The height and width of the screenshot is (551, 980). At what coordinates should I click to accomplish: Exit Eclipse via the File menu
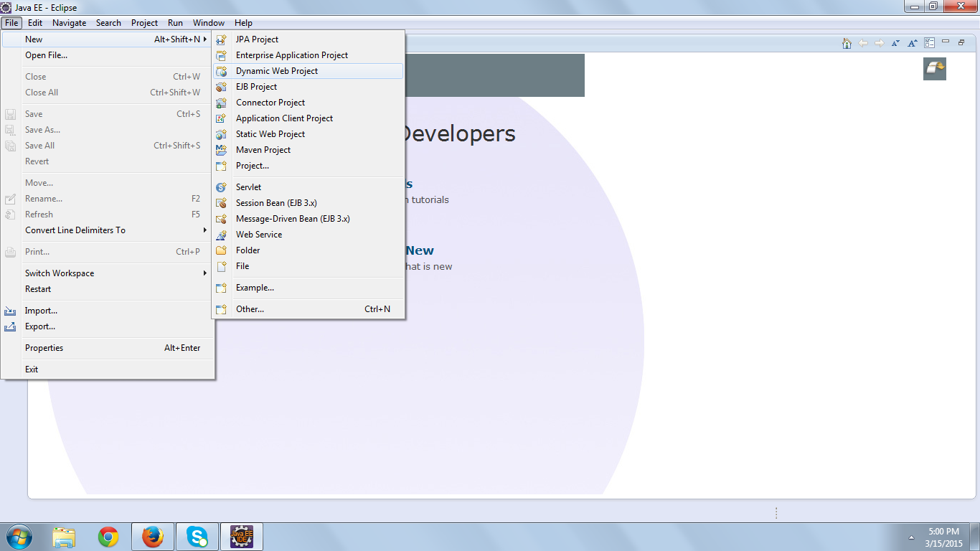(108, 369)
